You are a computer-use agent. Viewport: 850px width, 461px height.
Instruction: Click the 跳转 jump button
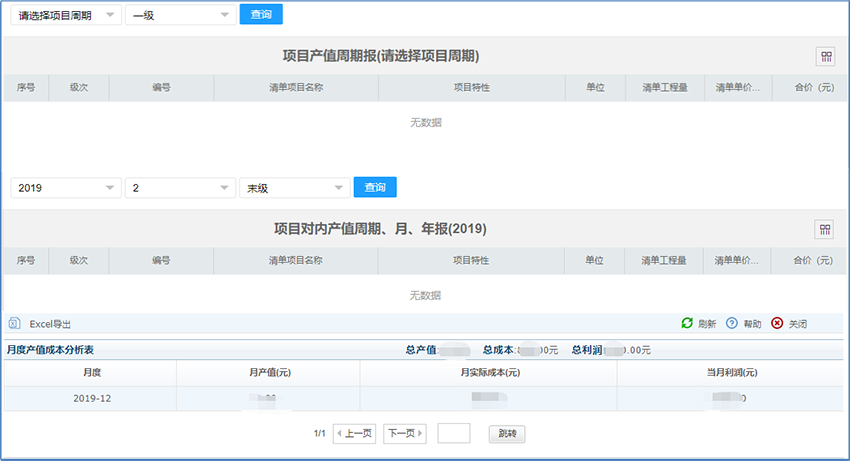point(507,434)
